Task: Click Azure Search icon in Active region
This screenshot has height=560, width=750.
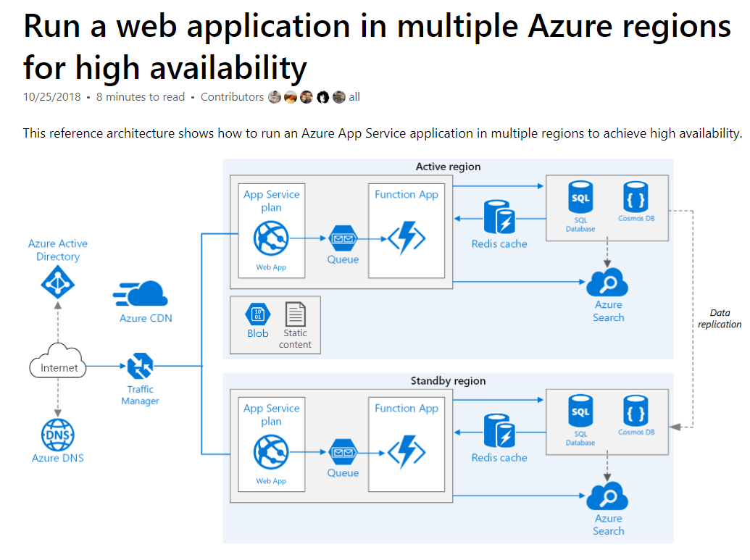Action: click(607, 282)
